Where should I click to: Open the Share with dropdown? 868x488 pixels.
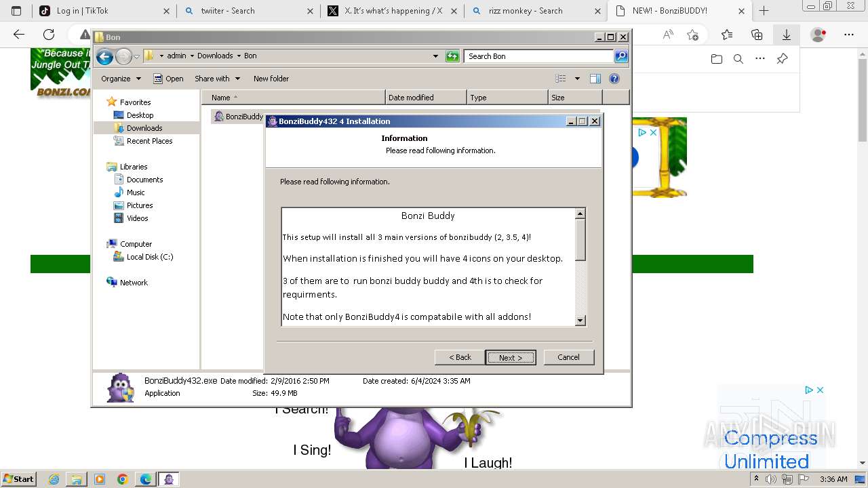pos(217,79)
